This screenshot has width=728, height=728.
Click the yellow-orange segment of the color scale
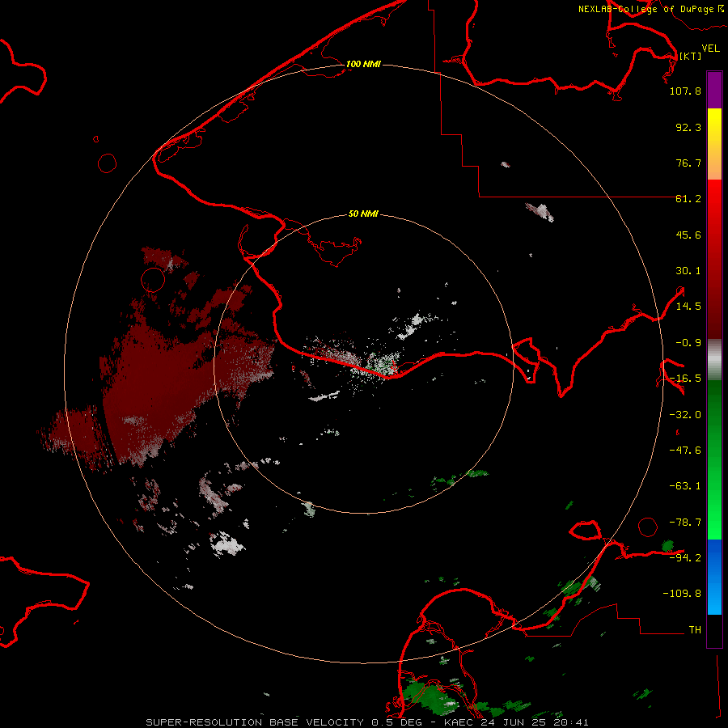tap(714, 144)
